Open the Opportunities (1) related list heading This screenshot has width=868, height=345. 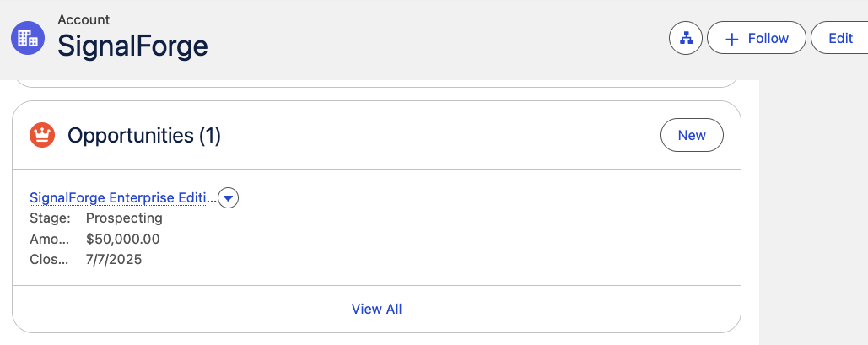(x=144, y=135)
